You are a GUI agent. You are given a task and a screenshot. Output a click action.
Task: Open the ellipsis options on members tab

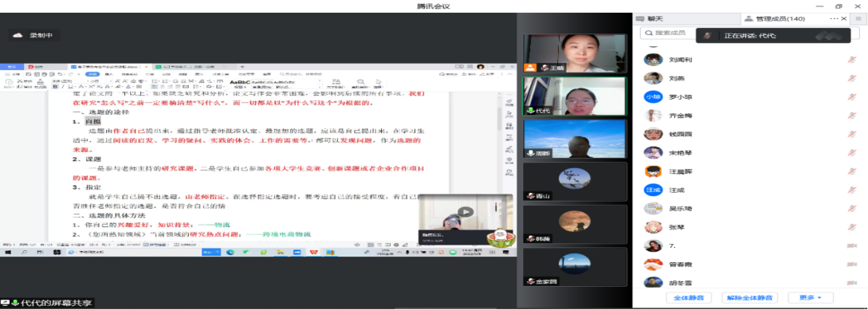tap(835, 18)
